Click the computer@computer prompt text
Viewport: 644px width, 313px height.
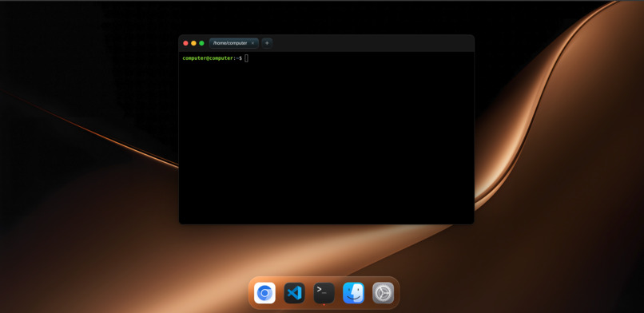point(208,58)
